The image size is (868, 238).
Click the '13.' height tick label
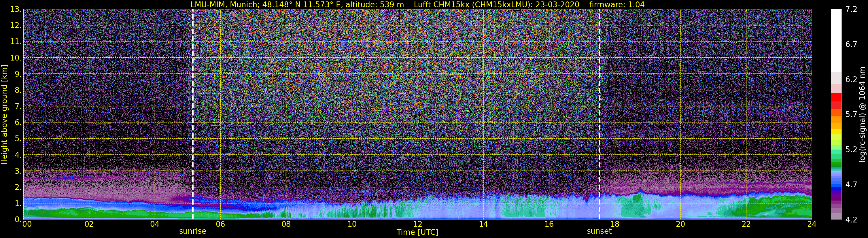point(16,9)
